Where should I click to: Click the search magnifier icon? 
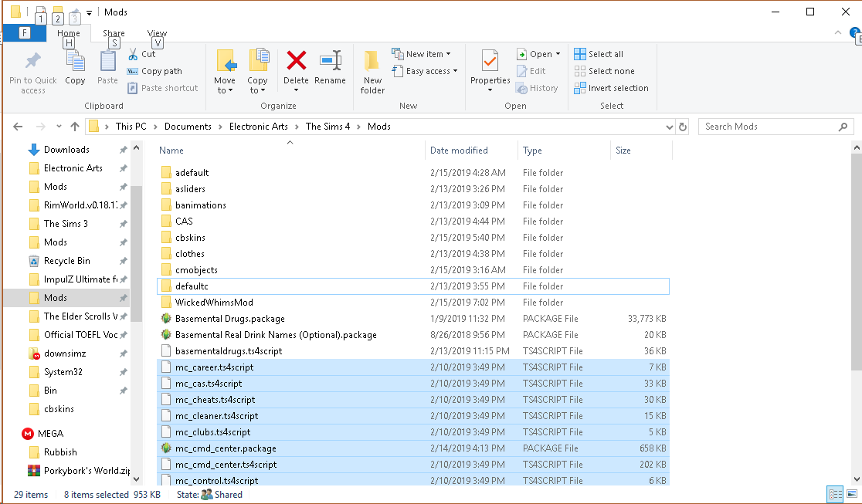coord(843,127)
